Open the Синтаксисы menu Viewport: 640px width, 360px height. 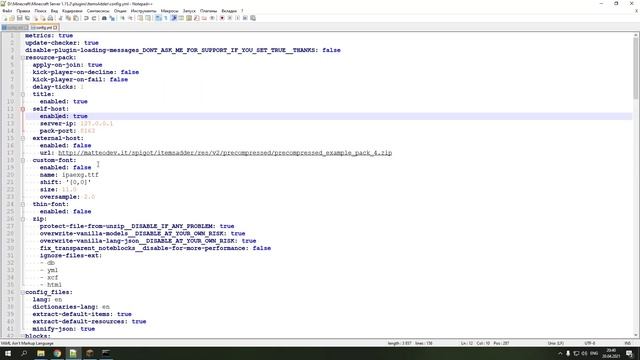98,11
